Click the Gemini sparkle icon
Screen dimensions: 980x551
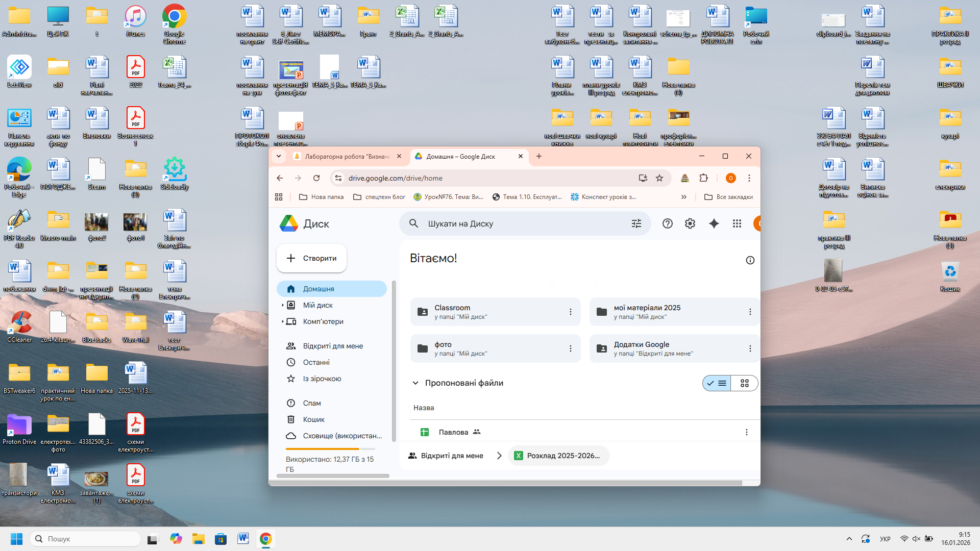click(x=714, y=223)
